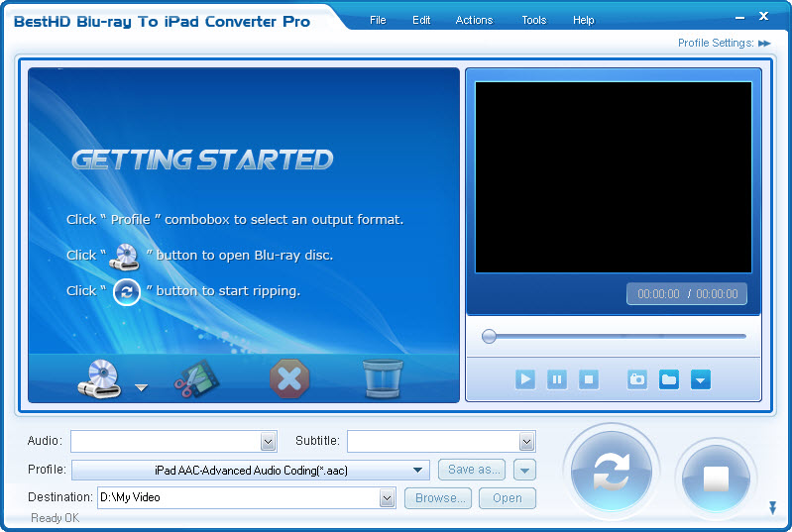
Task: Expand Profile Settings panel arrows
Action: pos(764,44)
